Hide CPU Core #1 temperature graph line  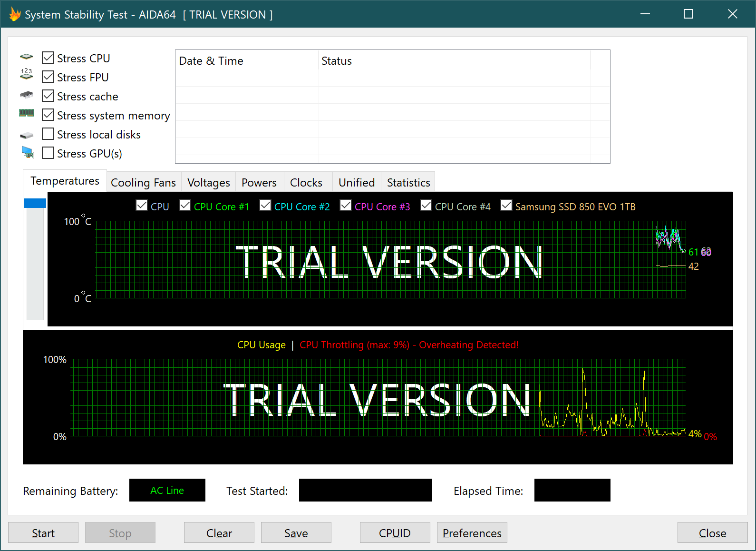(x=185, y=206)
